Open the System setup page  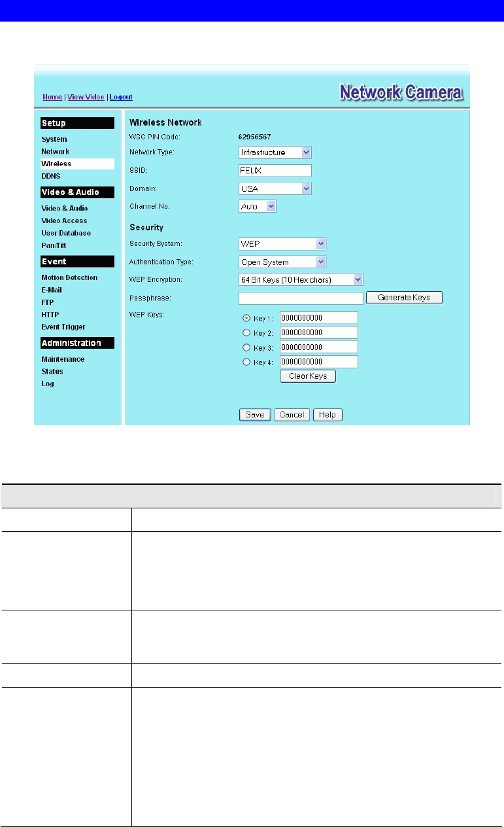[x=54, y=139]
